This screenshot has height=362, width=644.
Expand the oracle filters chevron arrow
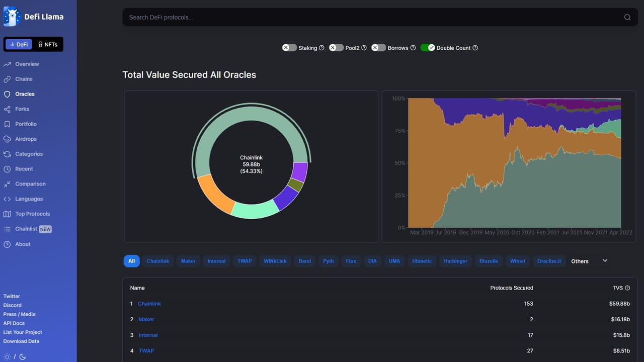click(605, 260)
